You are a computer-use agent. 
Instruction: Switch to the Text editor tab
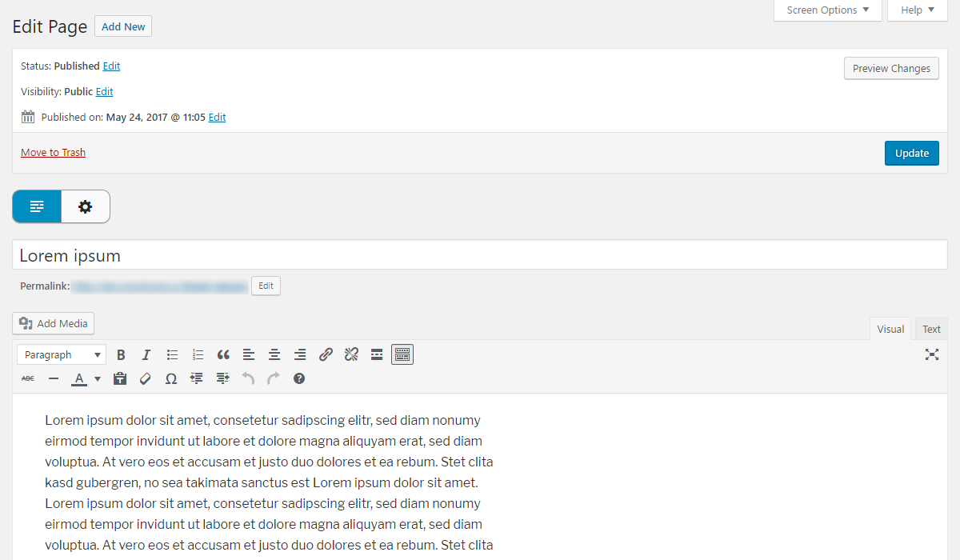[x=931, y=329]
